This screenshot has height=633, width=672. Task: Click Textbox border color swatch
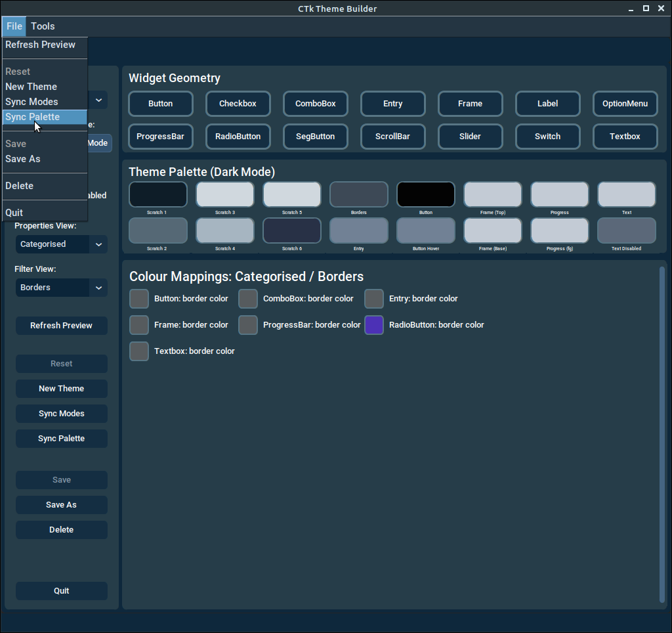139,351
